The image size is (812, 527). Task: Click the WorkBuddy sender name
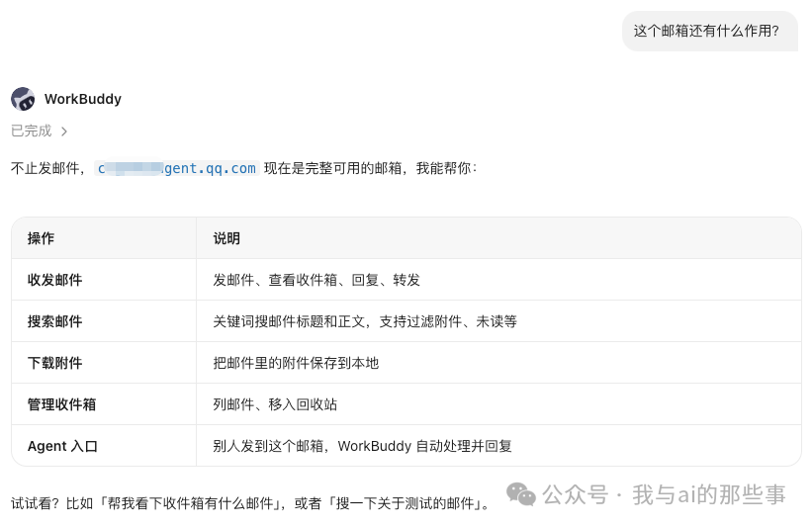(83, 99)
